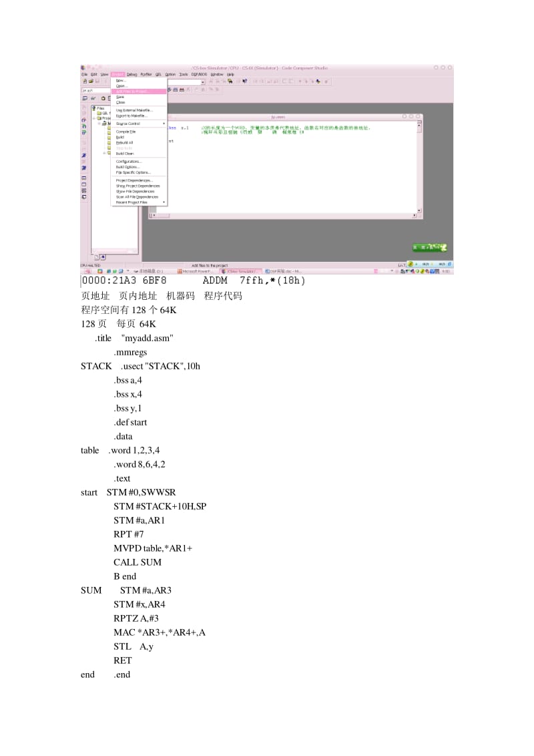Select Add Files to Project menu entry

[139, 91]
